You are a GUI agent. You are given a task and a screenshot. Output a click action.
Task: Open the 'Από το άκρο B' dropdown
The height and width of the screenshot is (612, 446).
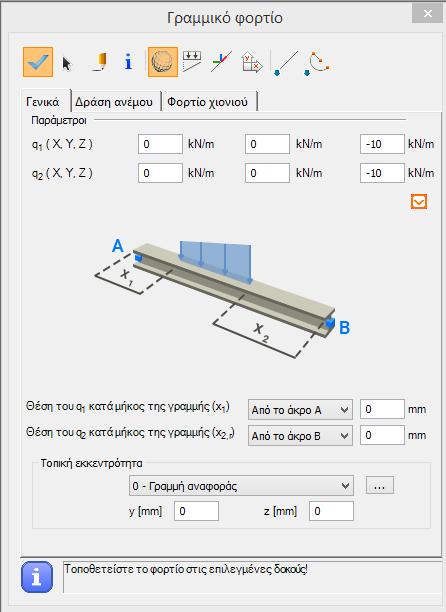(300, 436)
